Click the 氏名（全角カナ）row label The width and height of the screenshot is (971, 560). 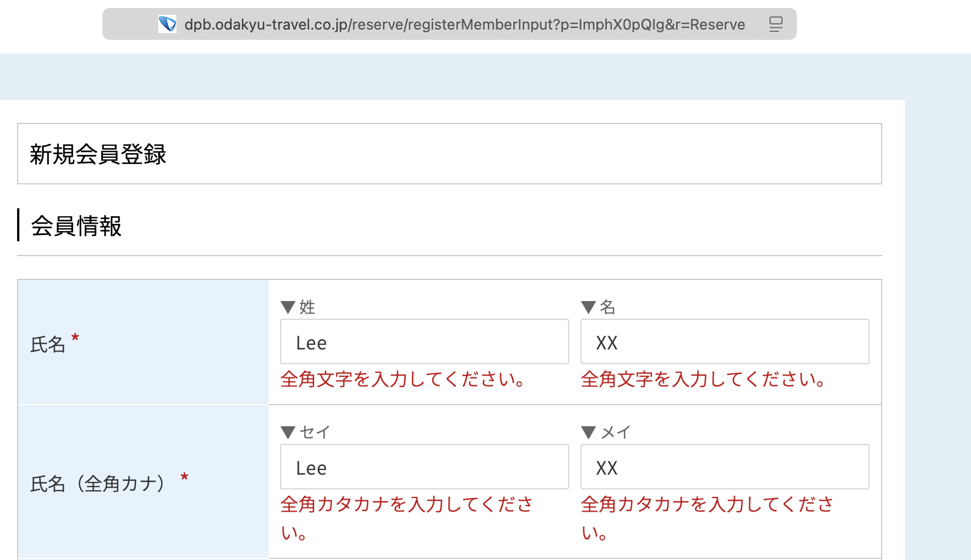98,484
